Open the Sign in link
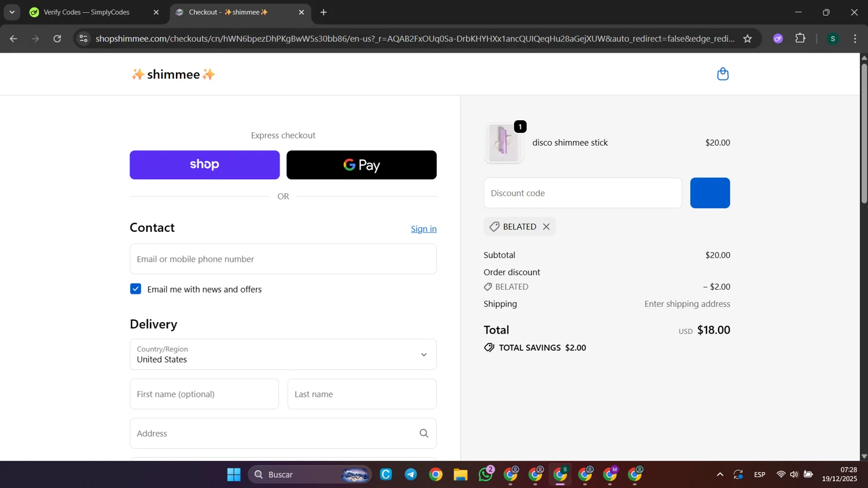The image size is (868, 488). click(x=424, y=229)
